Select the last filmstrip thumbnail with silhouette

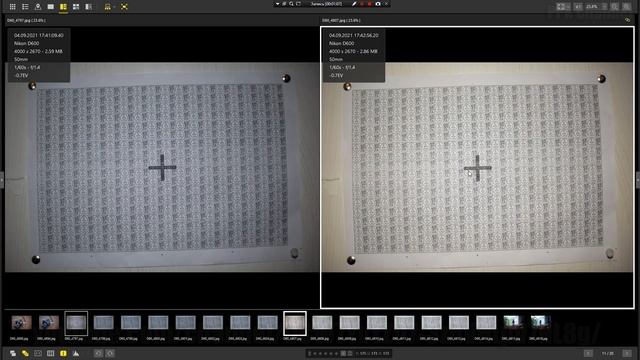[x=540, y=322]
